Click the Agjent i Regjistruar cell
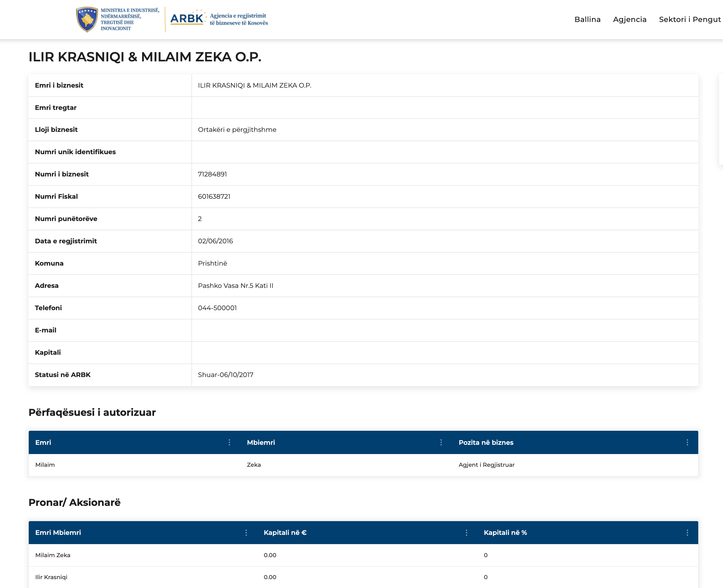This screenshot has width=723, height=588. coord(486,465)
